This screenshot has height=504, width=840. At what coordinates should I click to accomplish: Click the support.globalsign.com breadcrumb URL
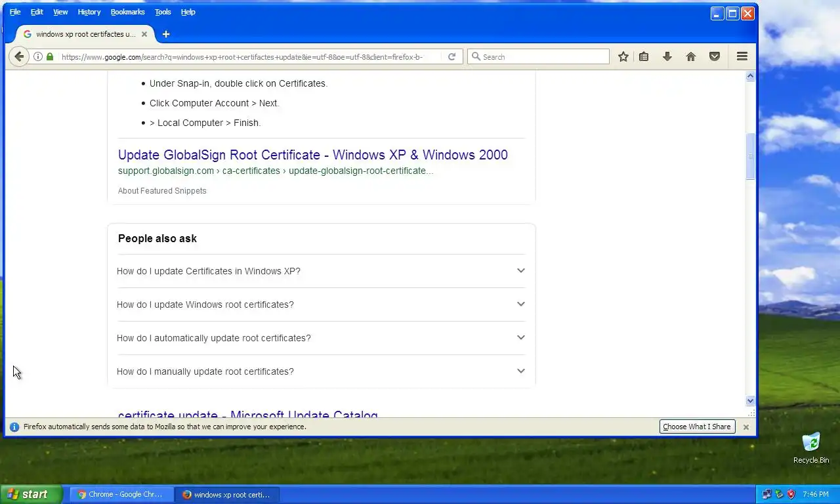click(x=276, y=171)
